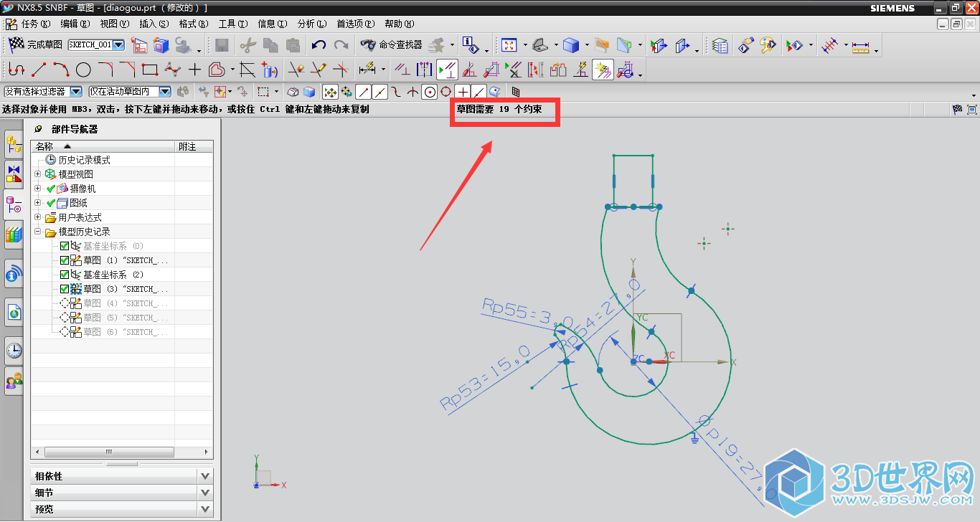Open the History clock sidebar tab

14,351
